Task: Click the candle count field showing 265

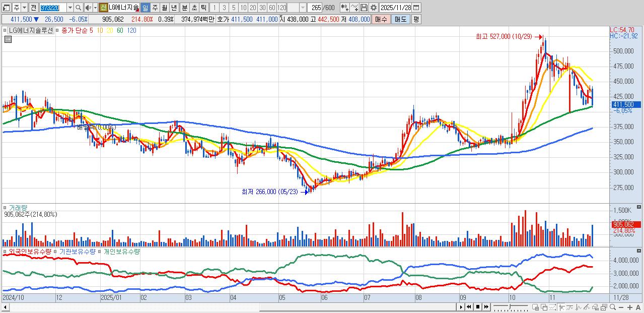Action: [315, 8]
